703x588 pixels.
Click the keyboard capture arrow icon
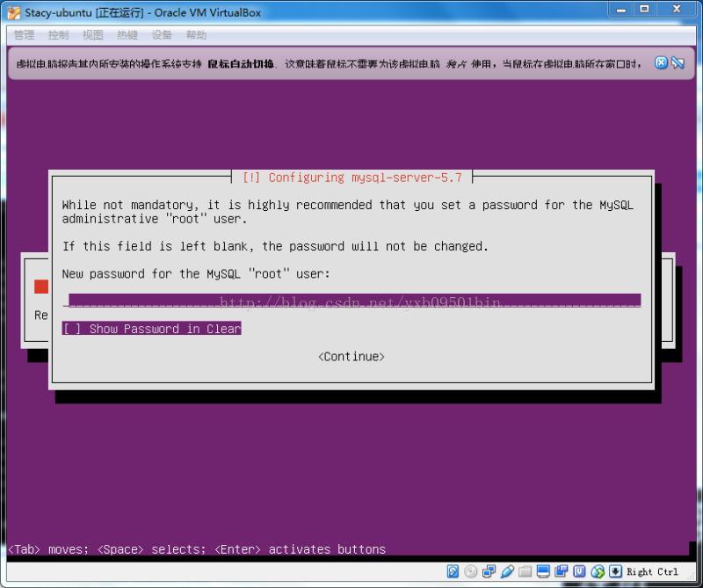[x=616, y=571]
